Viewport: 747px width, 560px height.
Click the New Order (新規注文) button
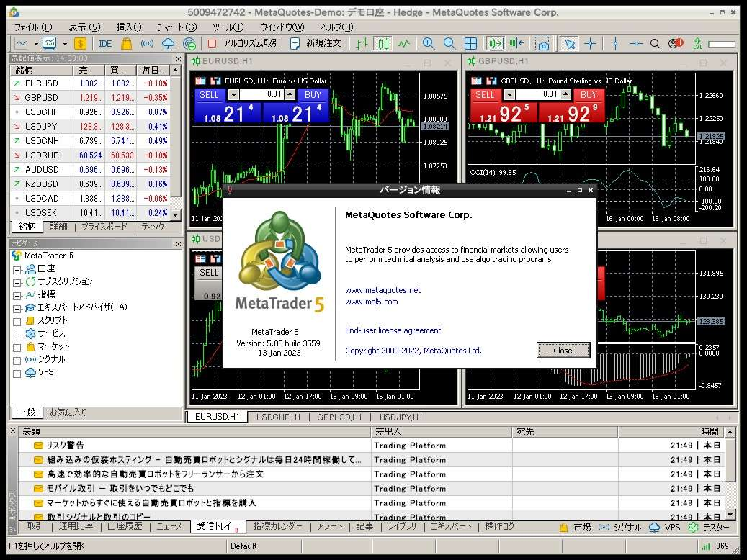(x=316, y=44)
